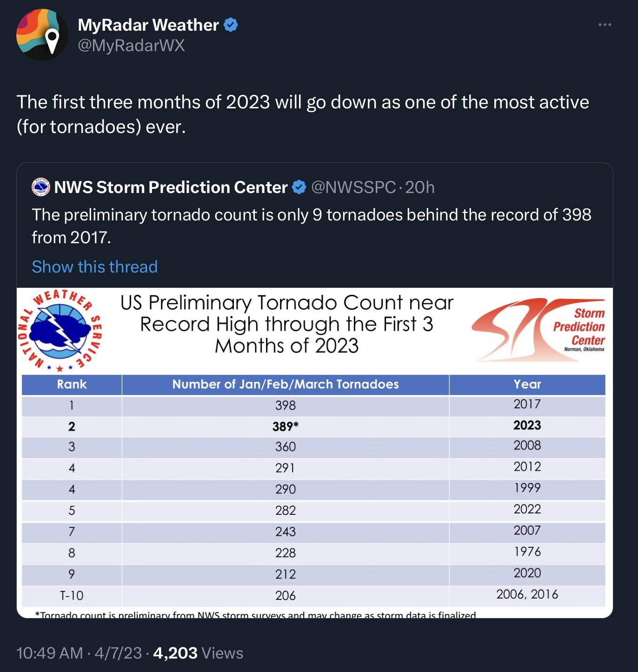This screenshot has width=638, height=672.
Task: Click MyRadar Weather verified badge
Action: [x=231, y=25]
